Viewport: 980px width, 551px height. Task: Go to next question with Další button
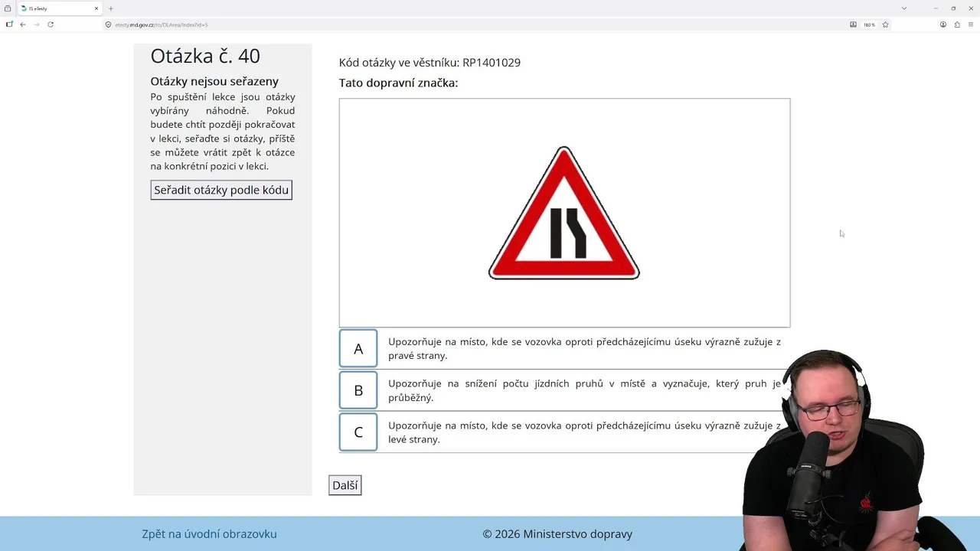(x=345, y=485)
